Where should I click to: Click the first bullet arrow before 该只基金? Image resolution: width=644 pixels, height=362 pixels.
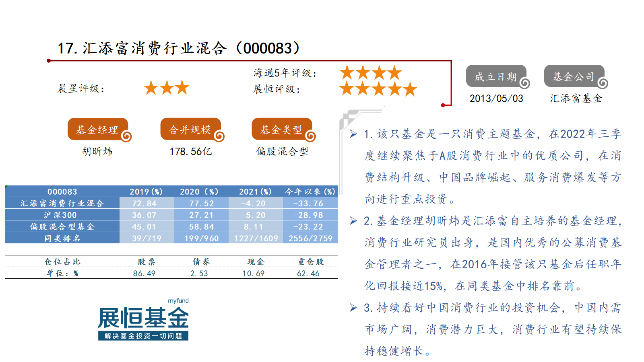(x=353, y=134)
